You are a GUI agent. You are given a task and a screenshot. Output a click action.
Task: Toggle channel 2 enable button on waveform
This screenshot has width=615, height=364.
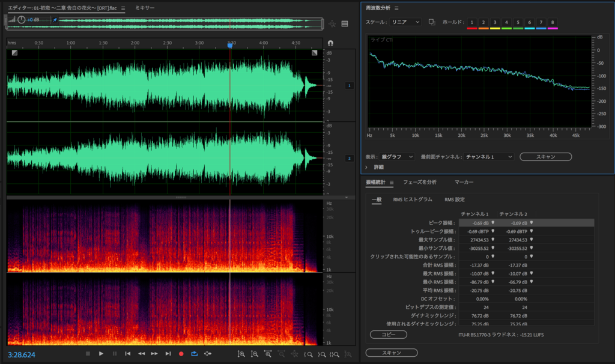coord(350,158)
